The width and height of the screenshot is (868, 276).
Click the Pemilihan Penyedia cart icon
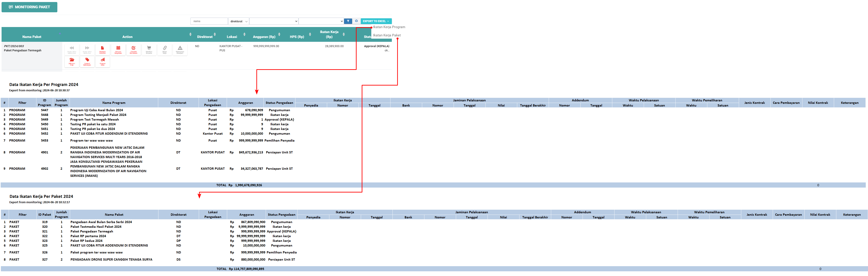(x=149, y=50)
